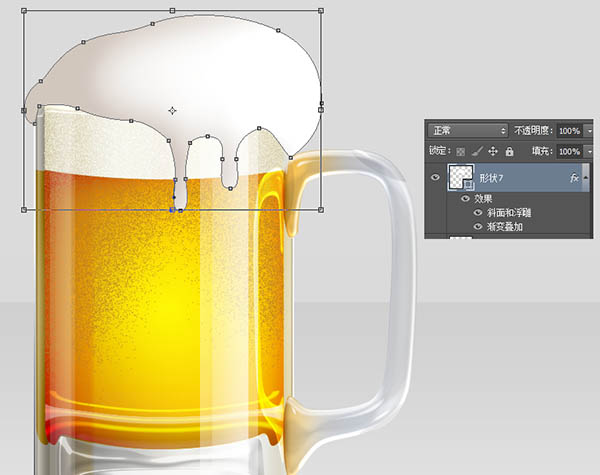The height and width of the screenshot is (475, 600).
Task: Open the 正常 blend mode dropdown
Action: 468,131
